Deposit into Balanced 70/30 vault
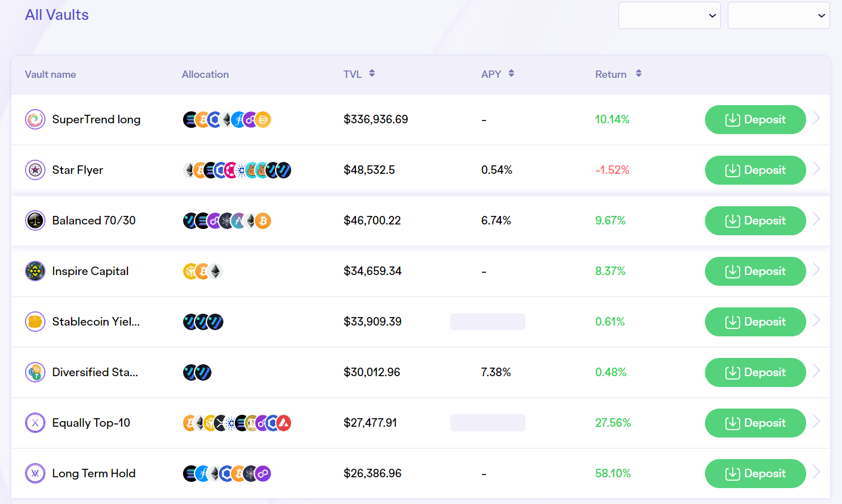The height and width of the screenshot is (504, 842). click(755, 220)
